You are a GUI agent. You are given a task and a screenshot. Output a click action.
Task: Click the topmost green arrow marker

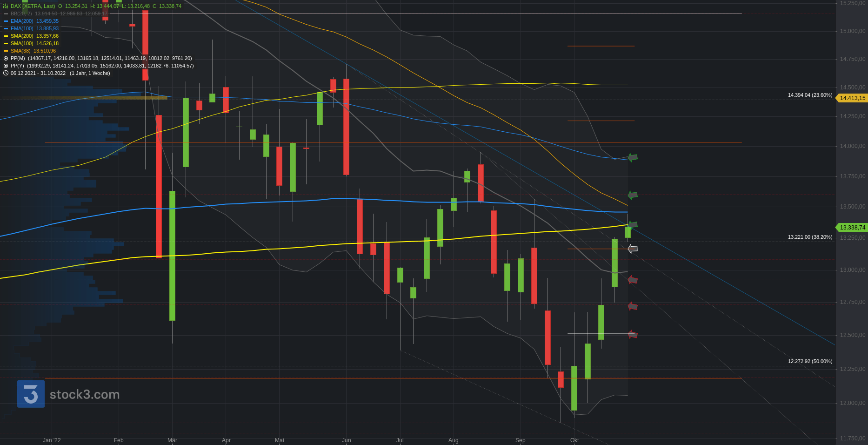click(x=633, y=157)
